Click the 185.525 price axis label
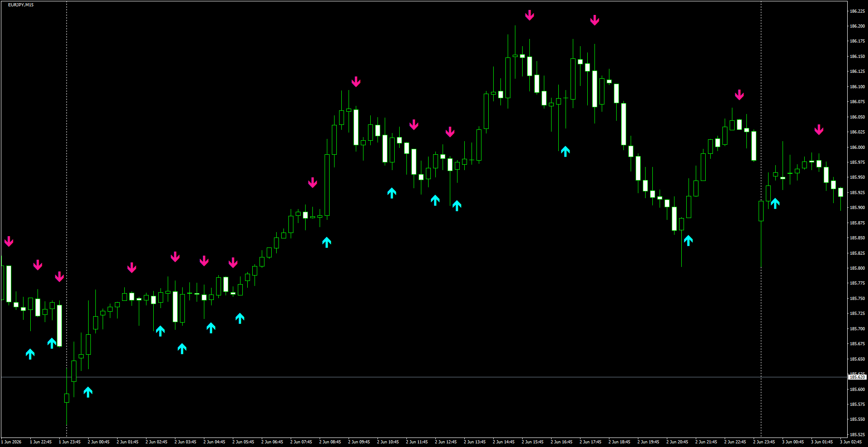Viewport: 868px width, 447px height. [x=857, y=435]
